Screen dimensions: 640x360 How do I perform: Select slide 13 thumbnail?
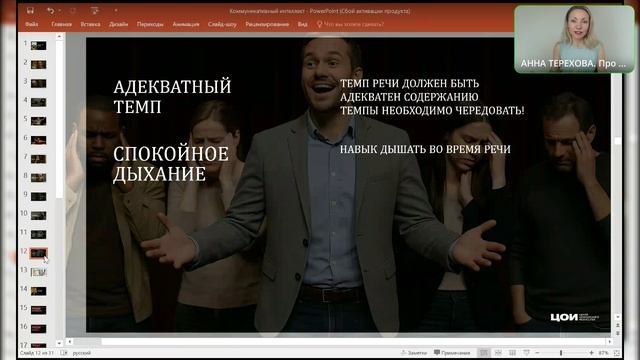click(38, 272)
